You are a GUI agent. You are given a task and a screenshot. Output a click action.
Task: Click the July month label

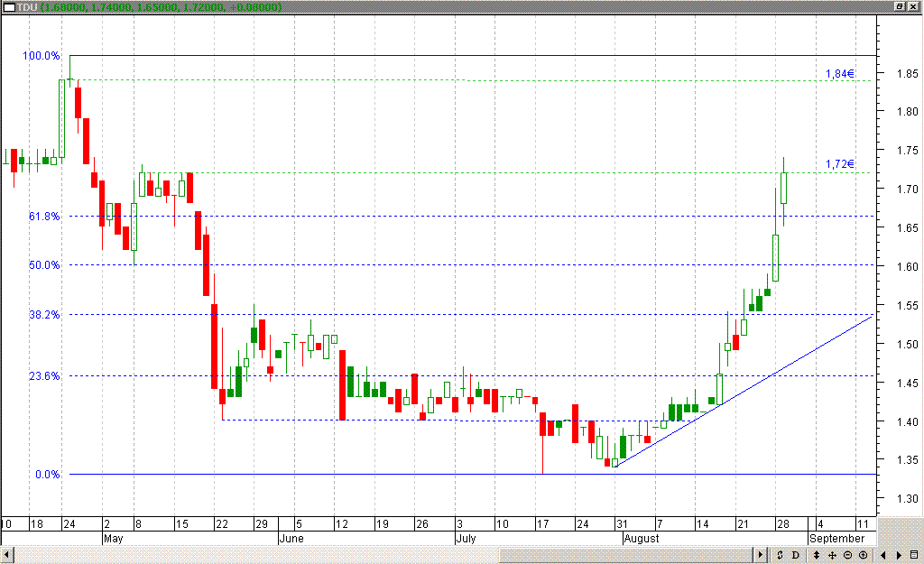pos(467,539)
